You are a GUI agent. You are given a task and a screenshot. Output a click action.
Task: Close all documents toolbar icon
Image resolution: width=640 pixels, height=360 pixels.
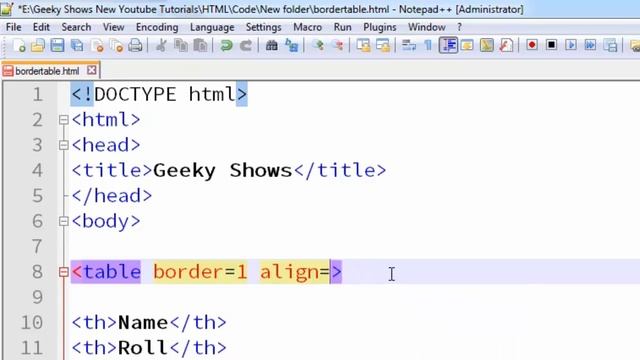point(117,45)
